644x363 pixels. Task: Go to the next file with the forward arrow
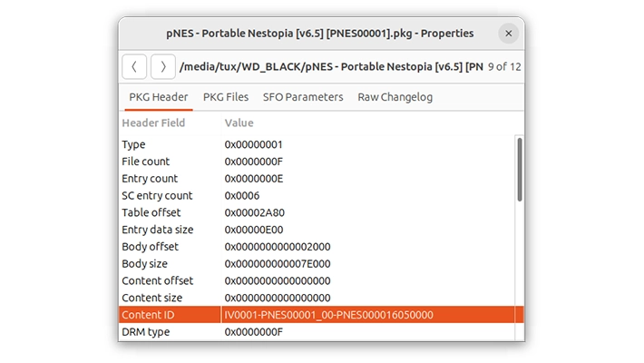coord(163,66)
